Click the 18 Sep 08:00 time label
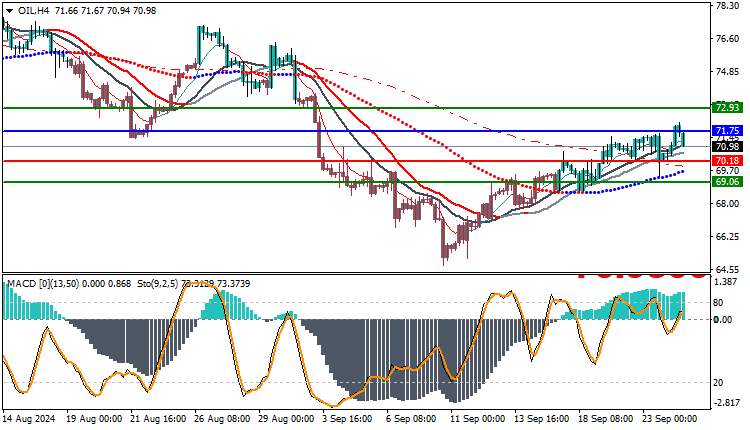The height and width of the screenshot is (430, 750). pos(606,419)
